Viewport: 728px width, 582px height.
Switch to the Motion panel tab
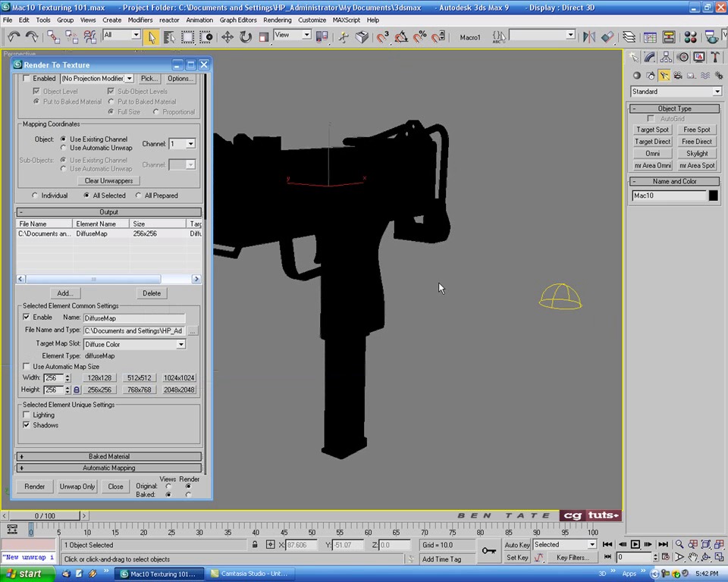pyautogui.click(x=682, y=57)
